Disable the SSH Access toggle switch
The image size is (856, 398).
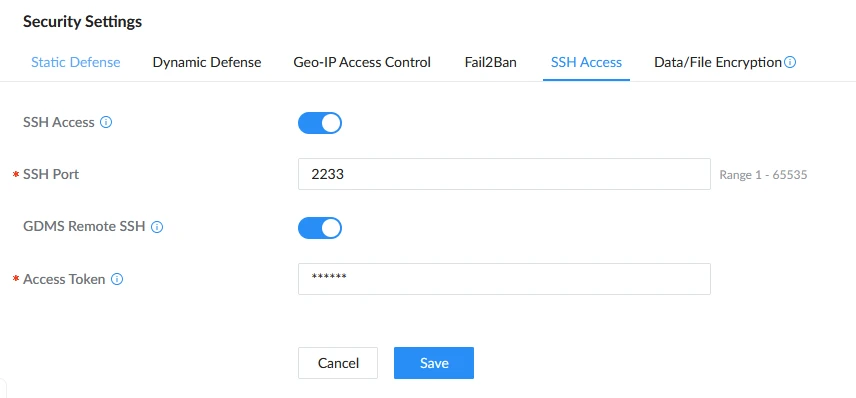click(320, 123)
